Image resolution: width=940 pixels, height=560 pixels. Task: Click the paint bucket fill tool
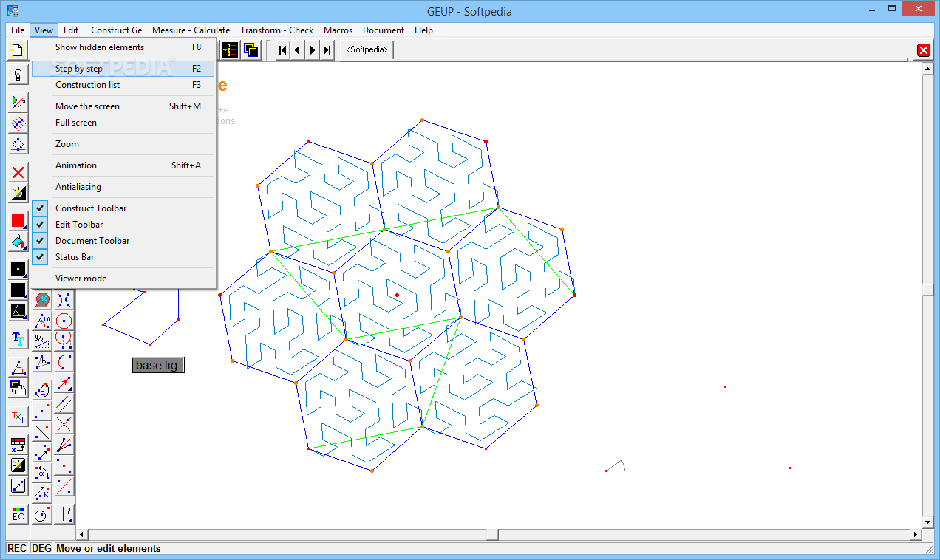pos(18,242)
